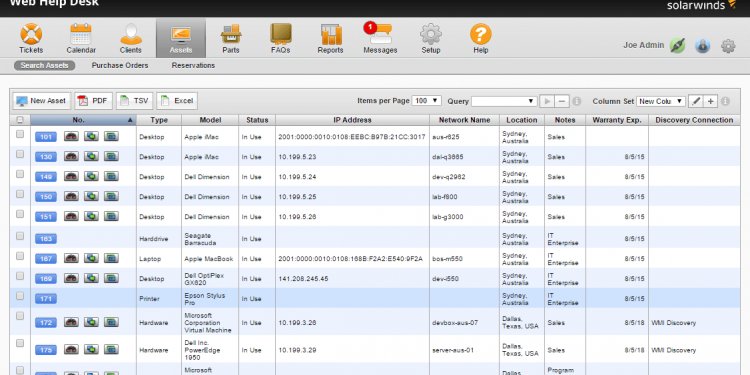Click the teal screen icon for asset 150
The image size is (750, 375).
click(111, 196)
